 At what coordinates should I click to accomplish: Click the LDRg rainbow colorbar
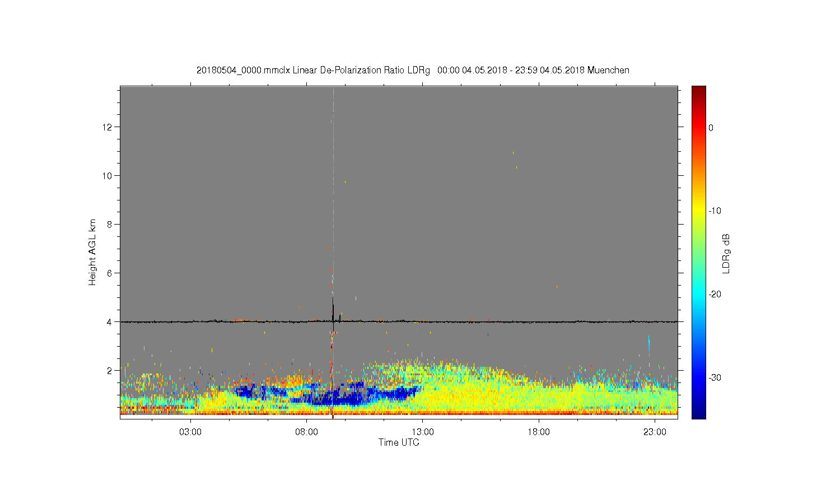698,252
